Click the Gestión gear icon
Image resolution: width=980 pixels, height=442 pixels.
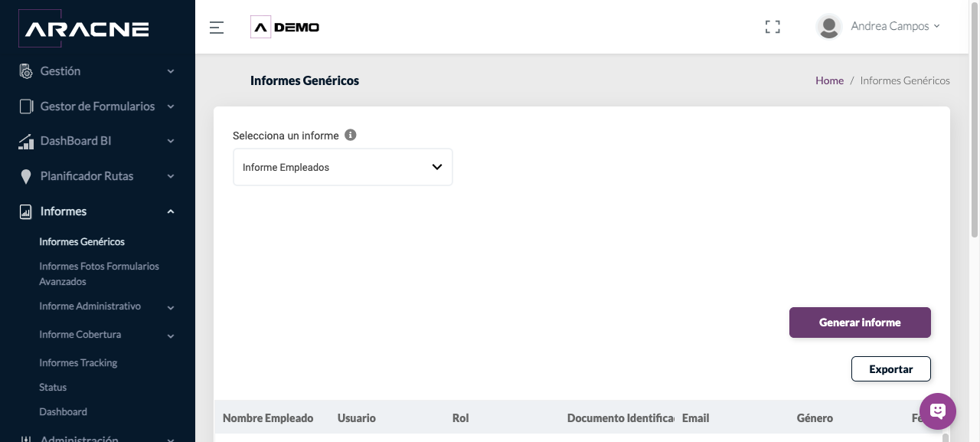(x=26, y=71)
